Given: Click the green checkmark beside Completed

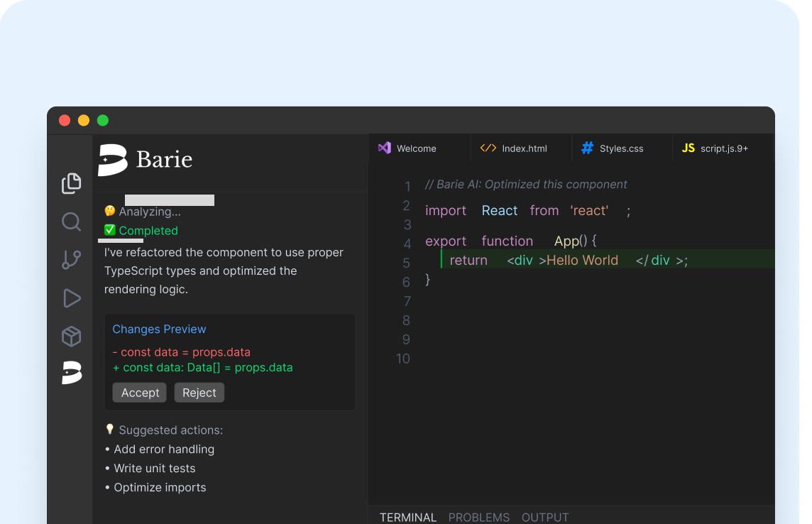Looking at the screenshot, I should pos(110,230).
